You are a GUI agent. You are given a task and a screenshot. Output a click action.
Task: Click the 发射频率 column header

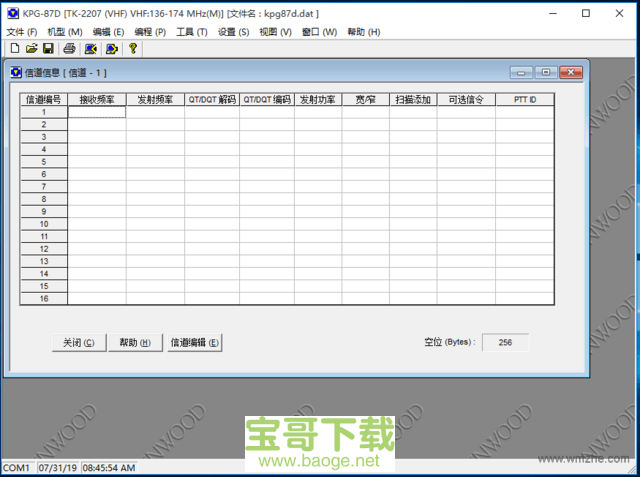point(155,100)
